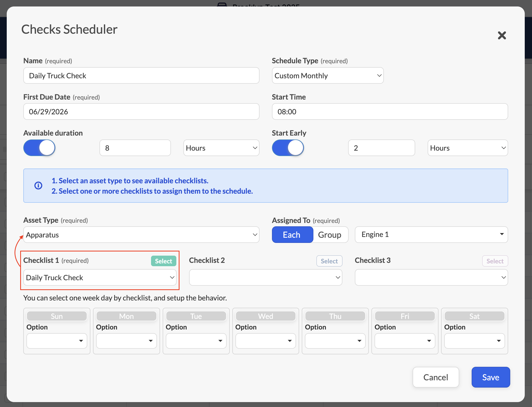Open the Tue Option dropdown
The width and height of the screenshot is (532, 407).
[x=196, y=341]
